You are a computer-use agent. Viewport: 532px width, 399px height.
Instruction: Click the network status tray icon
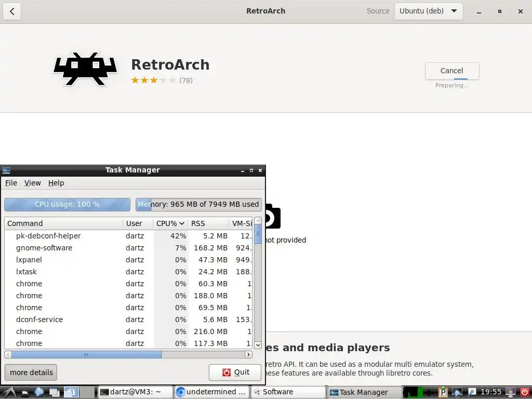pos(457,392)
